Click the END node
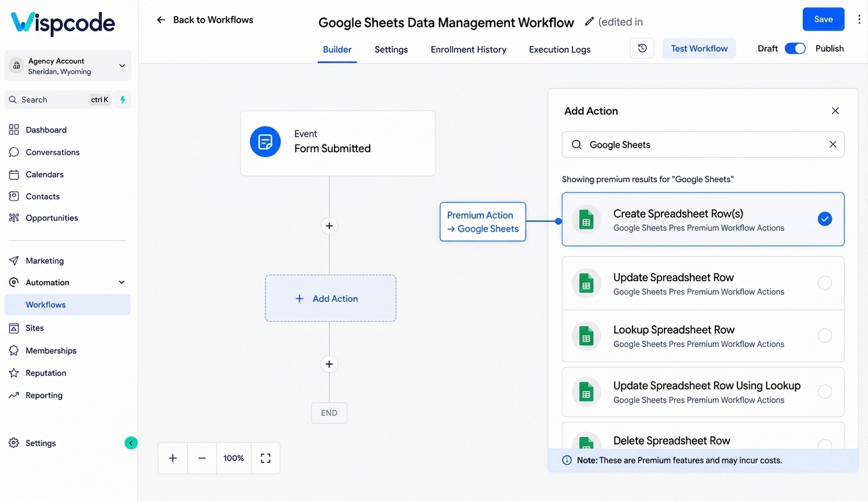 tap(329, 413)
